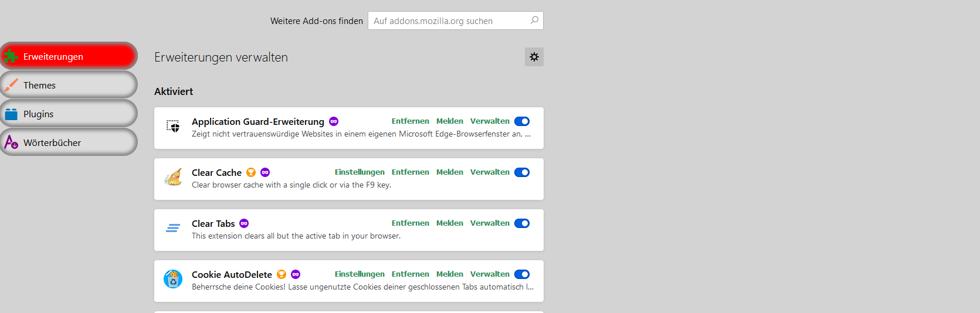Open the gear tools menu for extensions
The width and height of the screenshot is (980, 313).
(534, 57)
